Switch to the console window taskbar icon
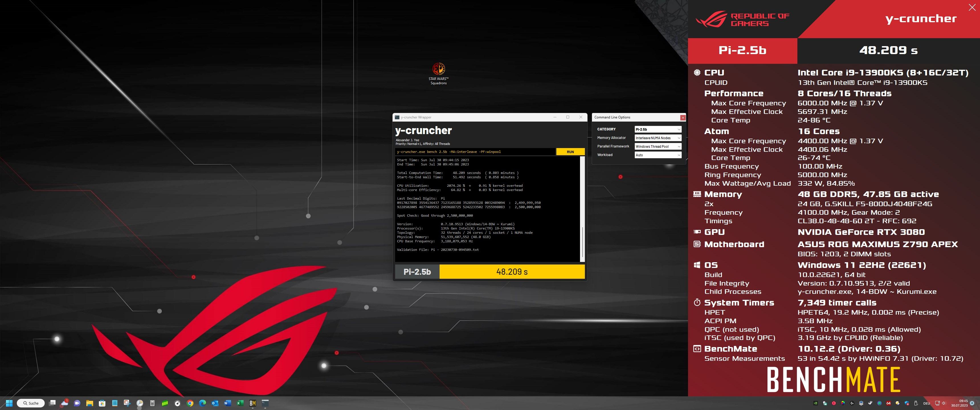This screenshot has width=980, height=410. (265, 403)
